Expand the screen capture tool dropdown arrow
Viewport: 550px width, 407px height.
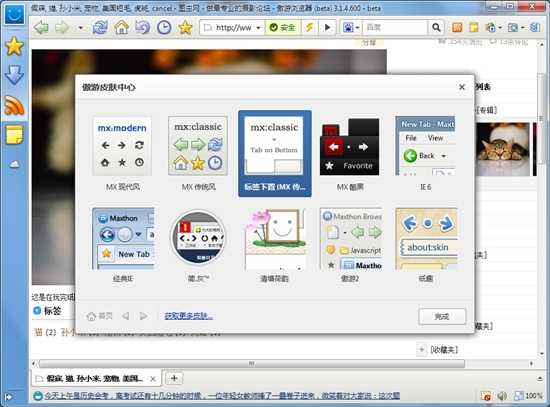(x=523, y=27)
